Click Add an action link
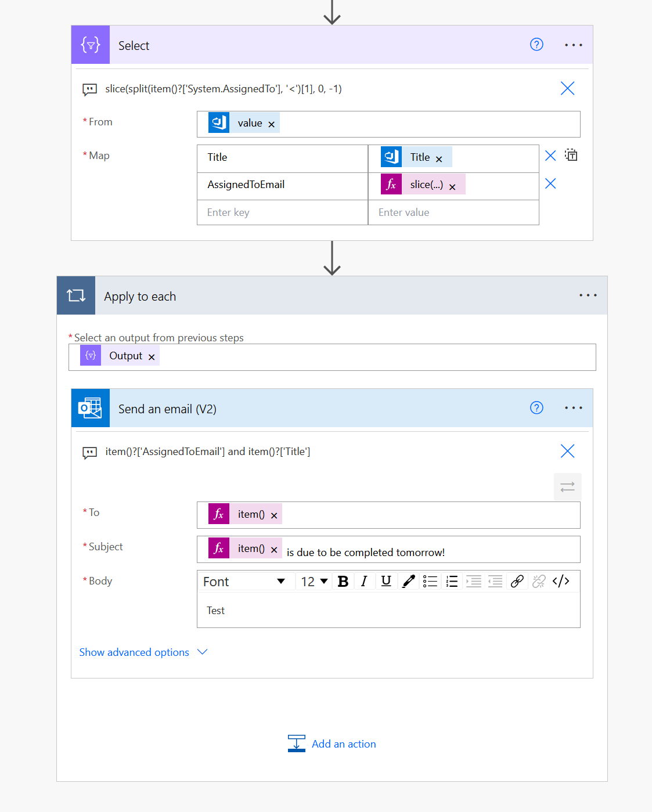 [343, 744]
